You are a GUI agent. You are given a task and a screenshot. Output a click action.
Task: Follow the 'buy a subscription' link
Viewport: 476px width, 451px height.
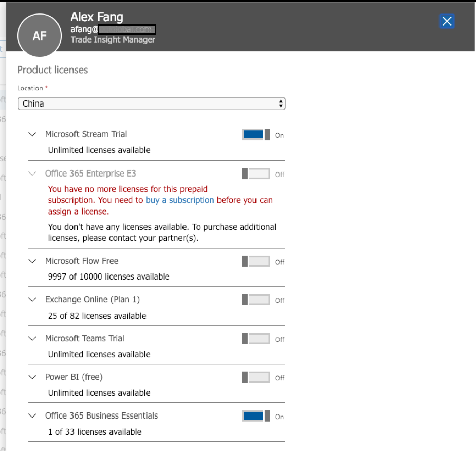[180, 200]
